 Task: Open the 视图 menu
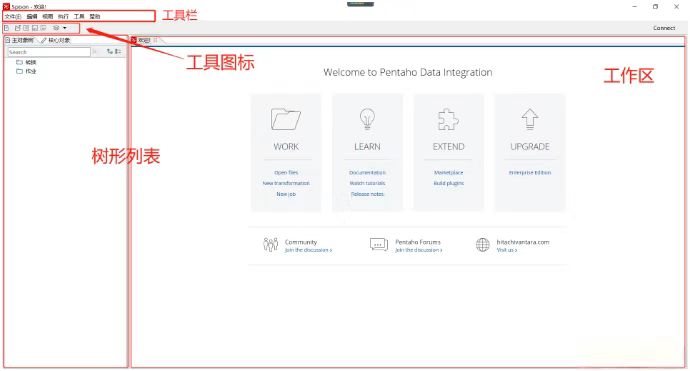point(48,16)
